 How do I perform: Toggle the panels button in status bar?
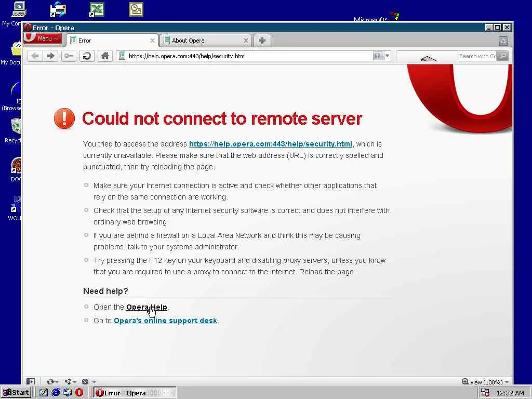click(31, 381)
